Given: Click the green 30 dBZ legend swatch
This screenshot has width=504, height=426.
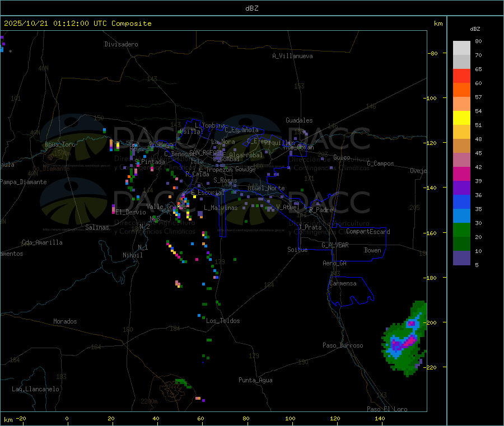Looking at the screenshot, I should coord(461,230).
